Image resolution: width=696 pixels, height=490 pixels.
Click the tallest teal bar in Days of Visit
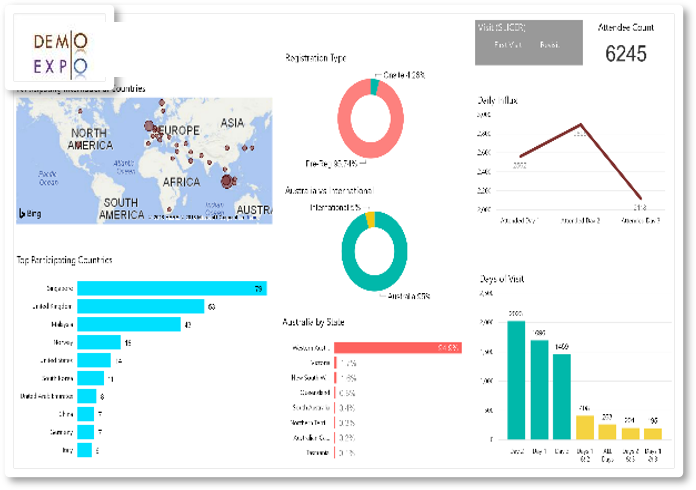click(x=516, y=380)
